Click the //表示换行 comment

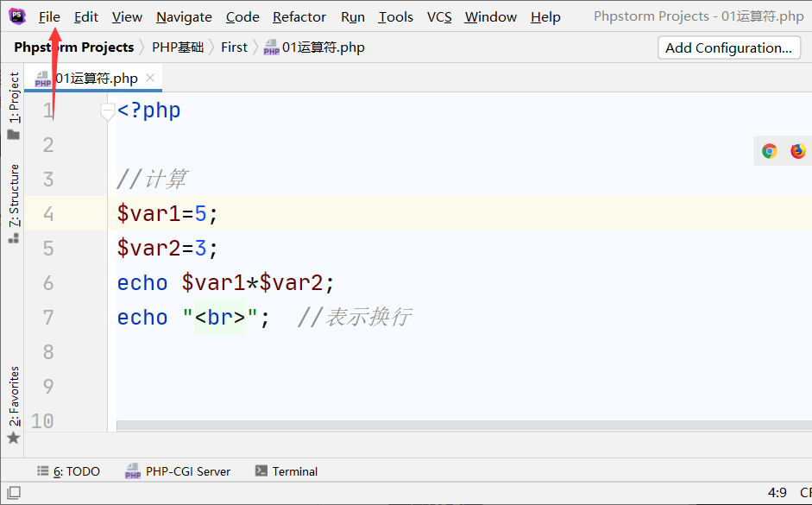(x=355, y=317)
